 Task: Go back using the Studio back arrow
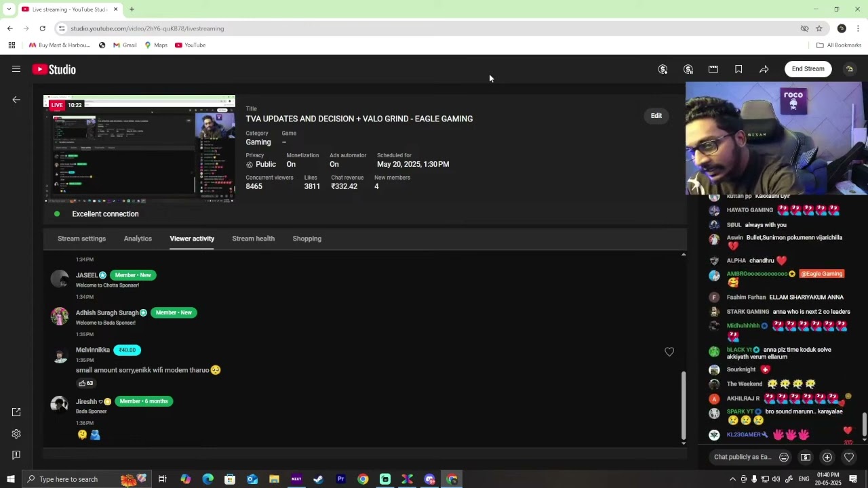pos(16,100)
